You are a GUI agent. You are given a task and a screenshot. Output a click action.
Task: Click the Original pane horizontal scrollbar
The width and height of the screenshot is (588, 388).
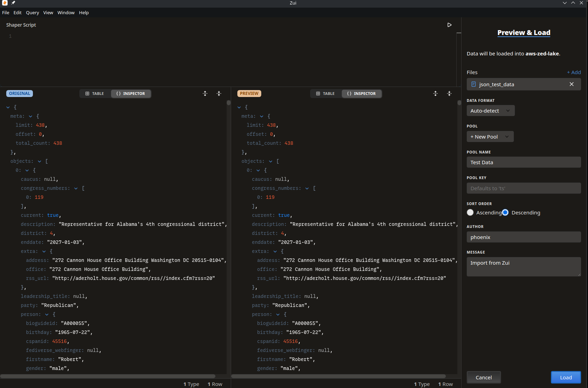(107, 376)
